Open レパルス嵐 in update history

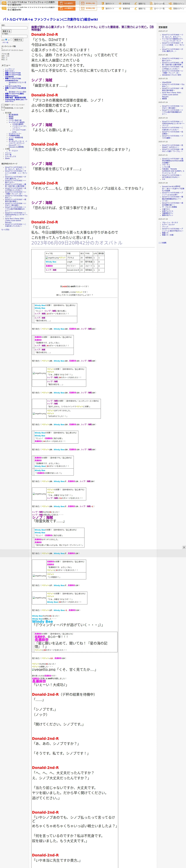pyautogui.click(x=166, y=167)
